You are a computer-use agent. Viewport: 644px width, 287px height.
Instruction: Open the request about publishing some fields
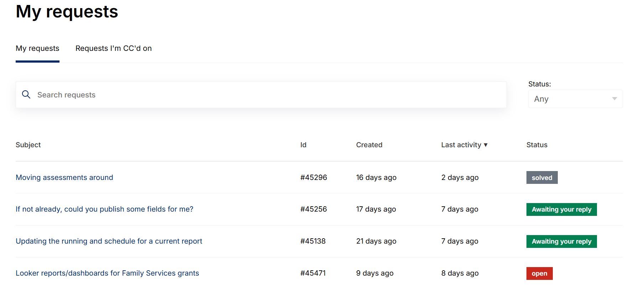click(104, 209)
